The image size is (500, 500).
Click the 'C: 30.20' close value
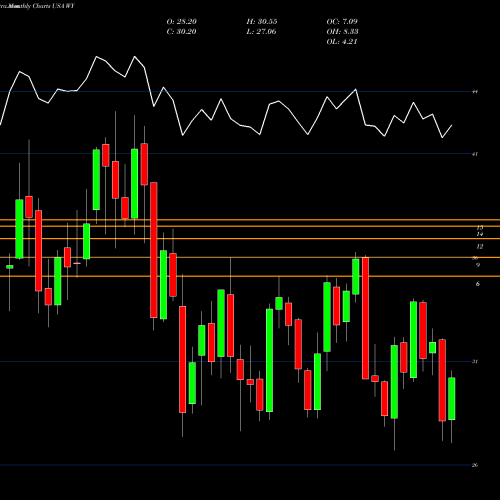pyautogui.click(x=182, y=32)
